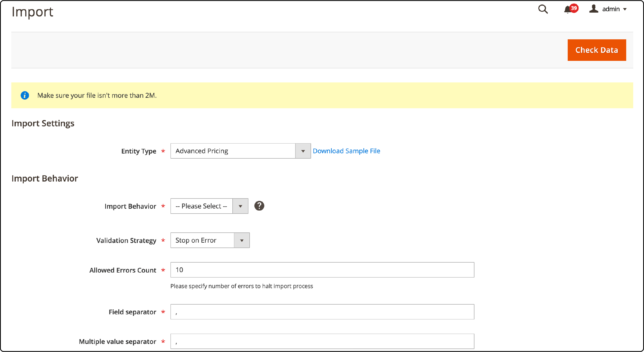644x352 pixels.
Task: Click the Check Data button
Action: click(x=597, y=49)
